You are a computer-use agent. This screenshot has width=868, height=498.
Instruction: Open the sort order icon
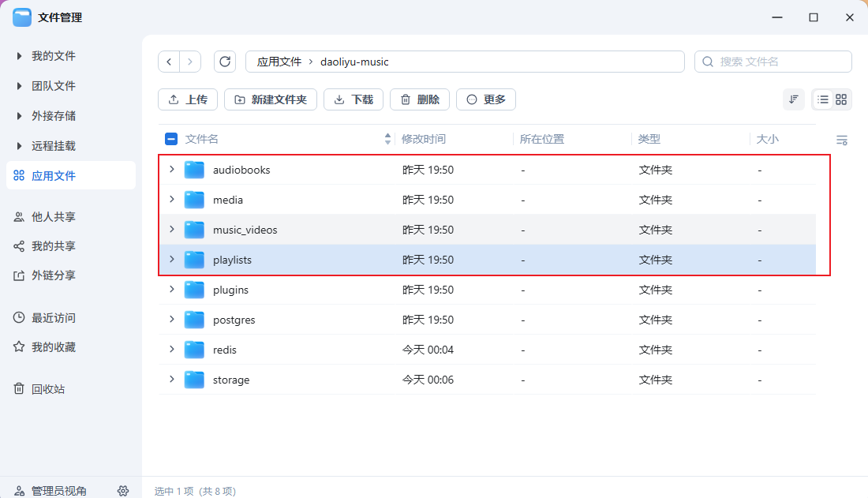[x=794, y=99]
